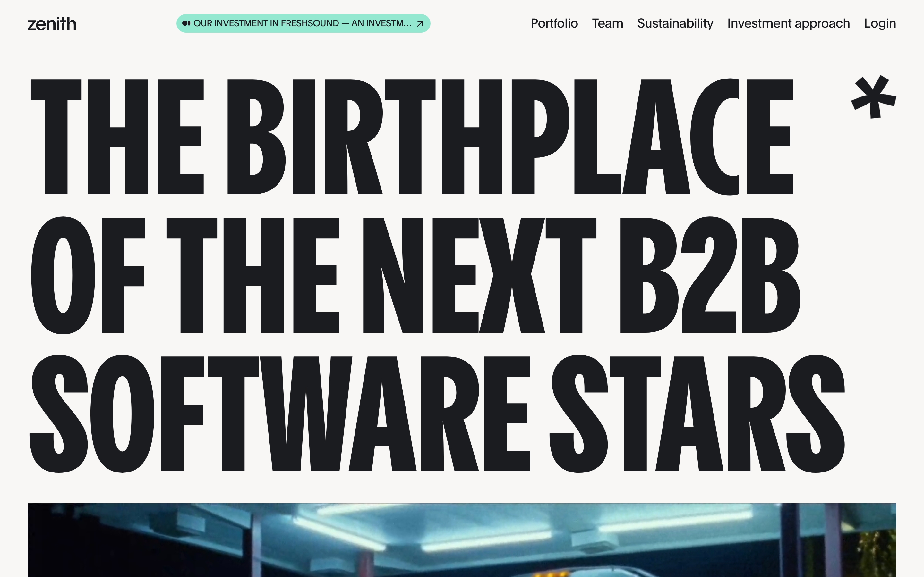Click the word STARS in headline
Screen dimensions: 924x577
(697, 414)
